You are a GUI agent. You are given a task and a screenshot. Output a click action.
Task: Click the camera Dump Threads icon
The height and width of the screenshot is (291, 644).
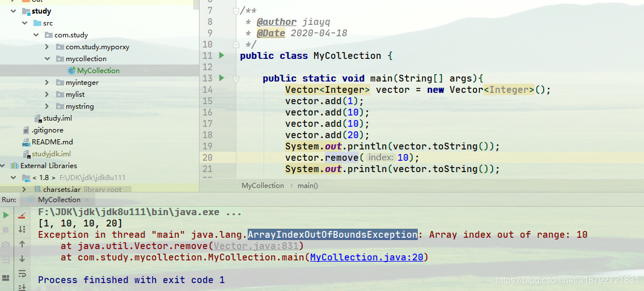tap(6, 245)
